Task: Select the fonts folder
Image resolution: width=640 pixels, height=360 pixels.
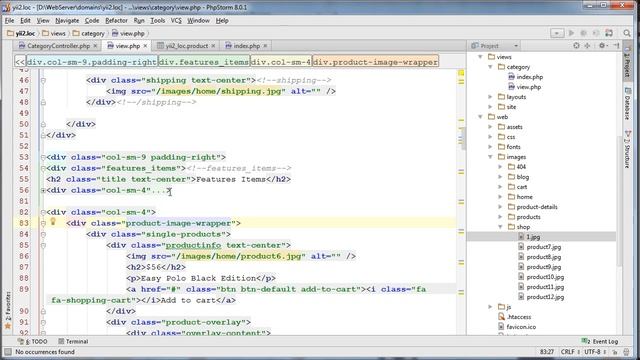Action: click(509, 147)
